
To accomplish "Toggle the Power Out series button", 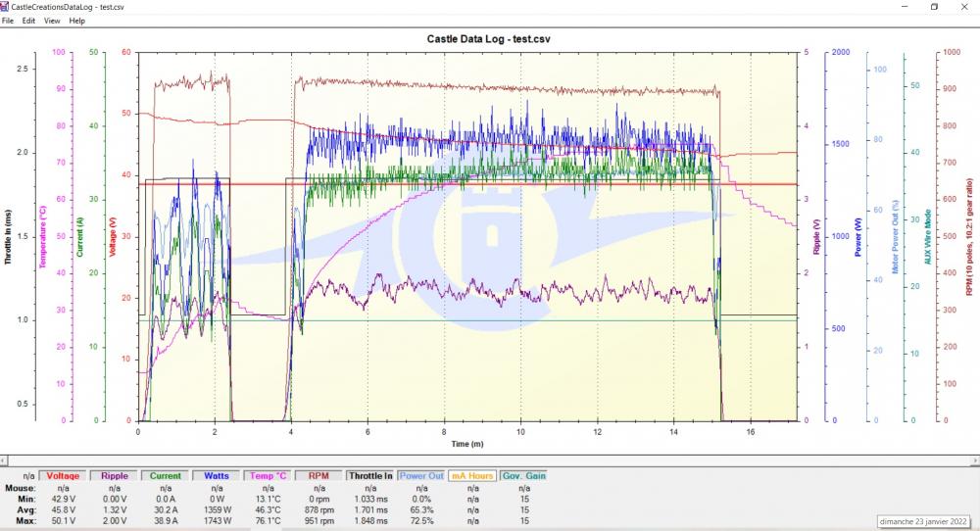I will pos(421,476).
